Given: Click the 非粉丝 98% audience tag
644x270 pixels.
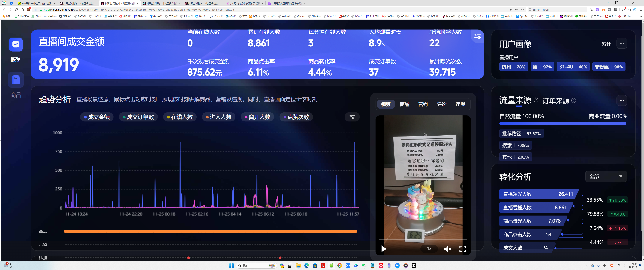Looking at the screenshot, I should [609, 67].
